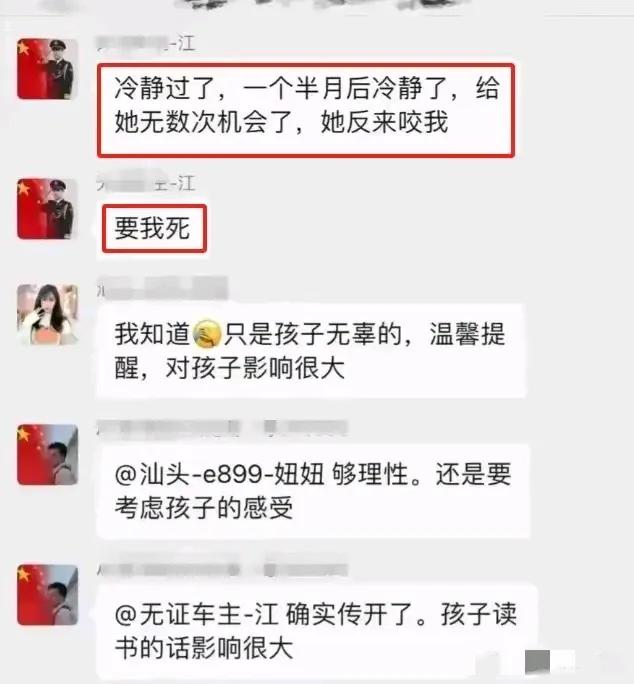Image resolution: width=634 pixels, height=684 pixels.
Task: Select the message saying 还是要考虑孩子的感受
Action: click(313, 491)
